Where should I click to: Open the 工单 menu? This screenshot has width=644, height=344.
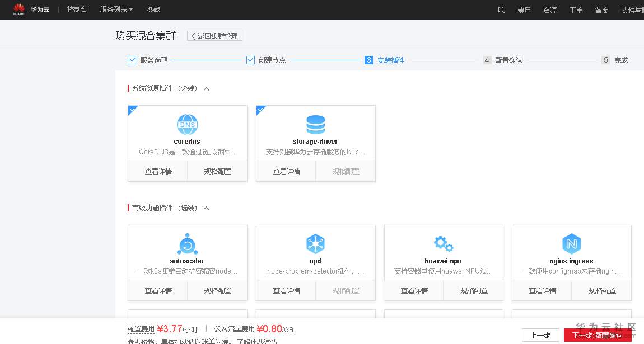pyautogui.click(x=576, y=10)
